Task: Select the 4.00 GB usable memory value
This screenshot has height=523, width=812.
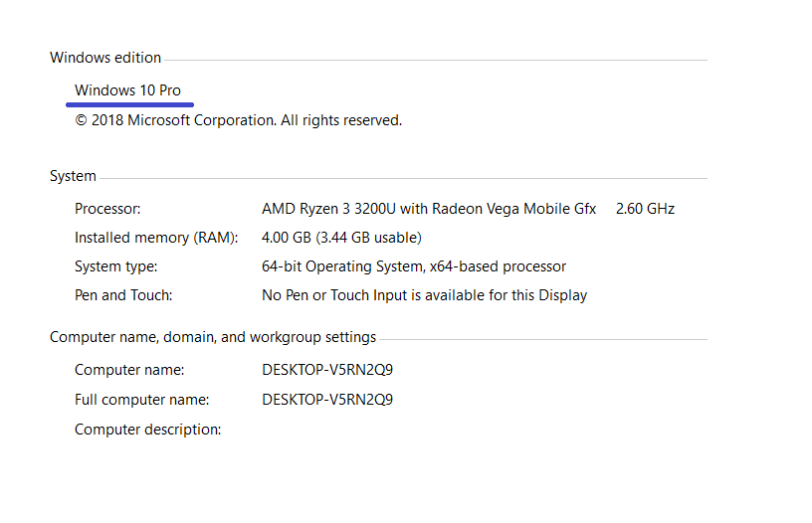Action: point(341,238)
